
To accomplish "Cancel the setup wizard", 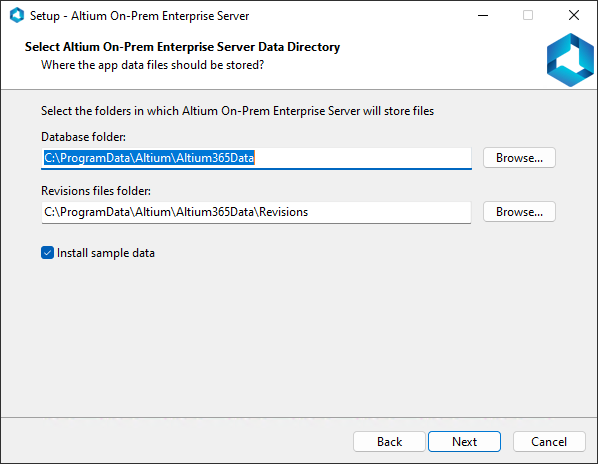I will click(549, 442).
